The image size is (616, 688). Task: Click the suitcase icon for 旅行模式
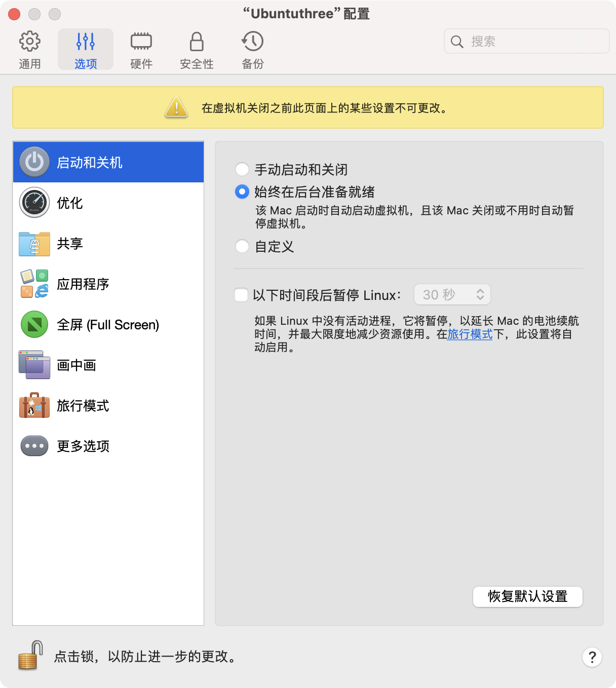coord(34,405)
